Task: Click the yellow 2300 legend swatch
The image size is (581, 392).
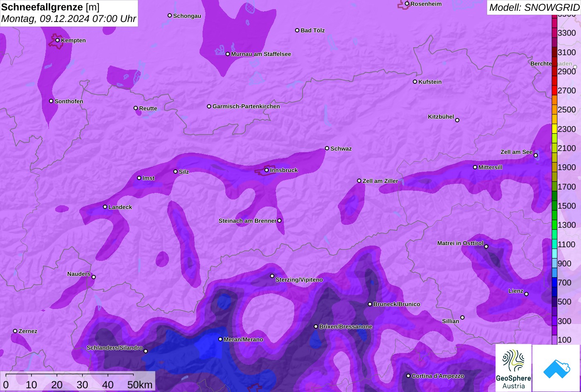Action: click(554, 129)
